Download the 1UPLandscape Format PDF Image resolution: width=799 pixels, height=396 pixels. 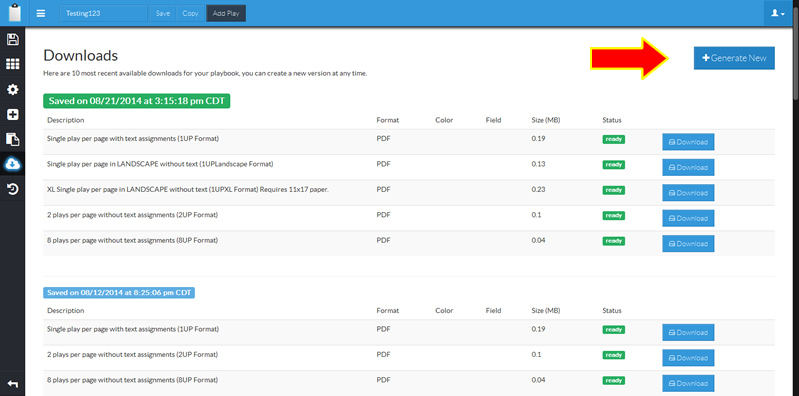pyautogui.click(x=688, y=167)
